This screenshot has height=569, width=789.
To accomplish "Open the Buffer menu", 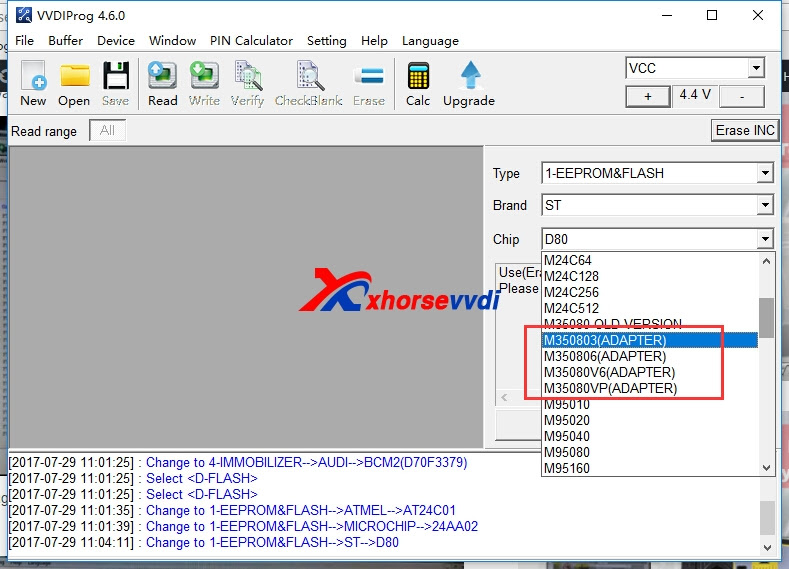I will point(65,41).
